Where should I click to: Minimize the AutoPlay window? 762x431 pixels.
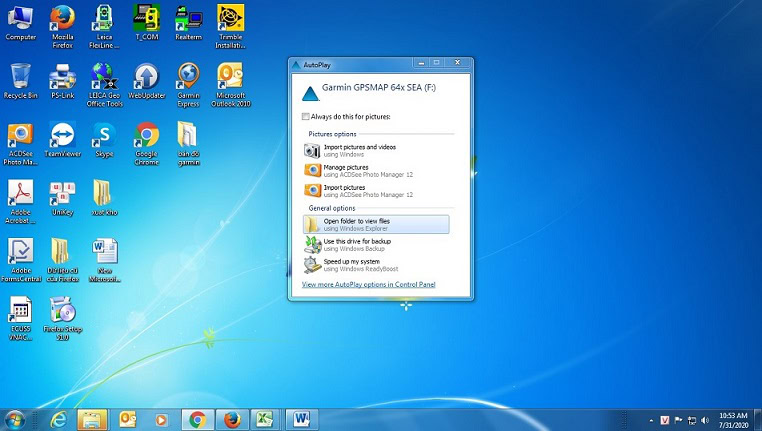click(x=421, y=63)
